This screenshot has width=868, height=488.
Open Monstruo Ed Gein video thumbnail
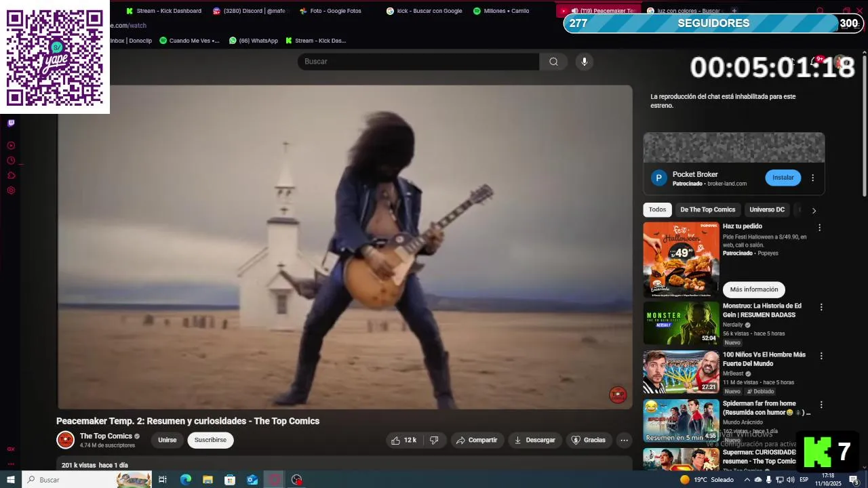(x=681, y=323)
